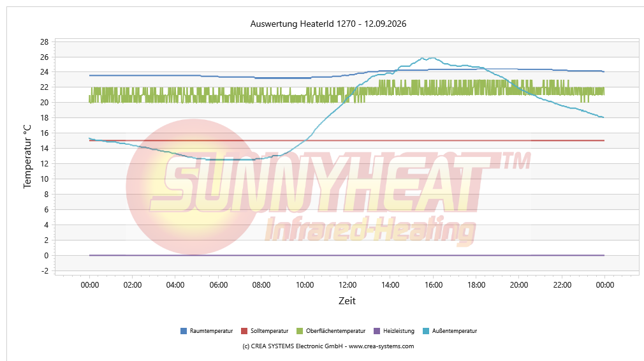Click the 6 value on temperature axis
The width and height of the screenshot is (644, 361).
coord(47,209)
